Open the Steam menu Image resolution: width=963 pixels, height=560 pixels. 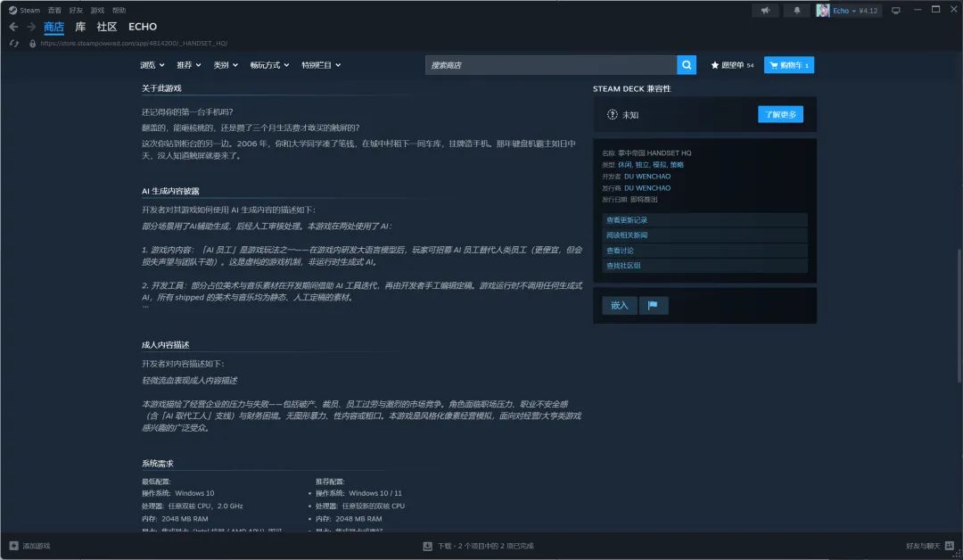(29, 10)
